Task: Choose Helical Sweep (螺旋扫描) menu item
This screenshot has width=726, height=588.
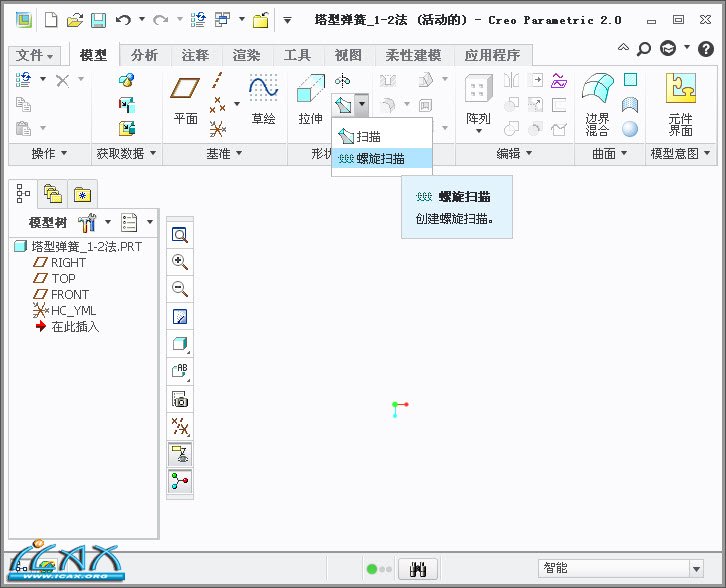Action: coord(382,158)
